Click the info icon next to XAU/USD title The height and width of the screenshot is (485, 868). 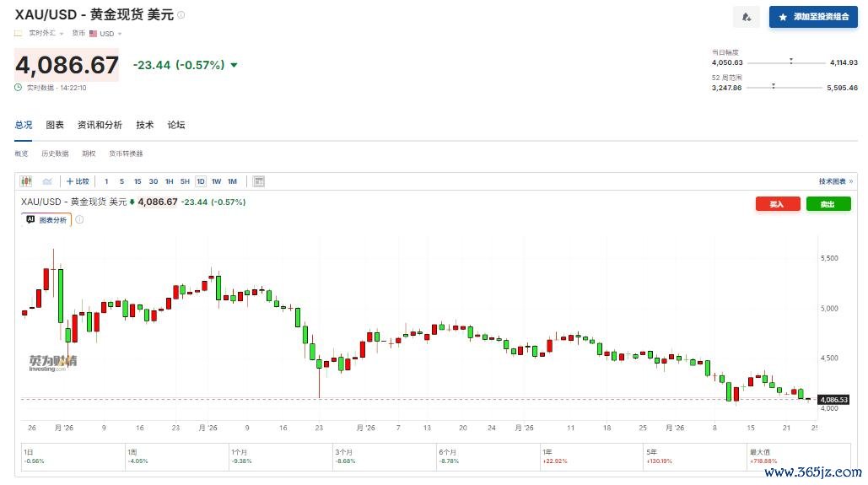tap(181, 15)
